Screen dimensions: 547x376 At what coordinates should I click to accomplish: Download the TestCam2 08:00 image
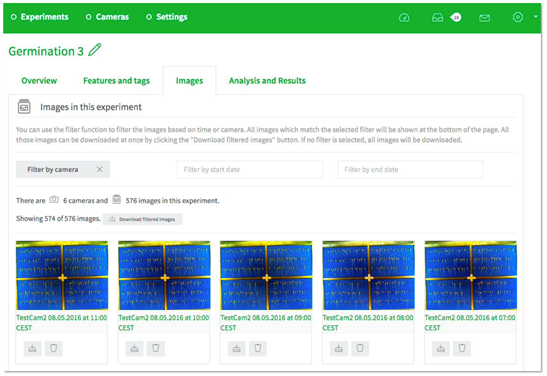339,348
